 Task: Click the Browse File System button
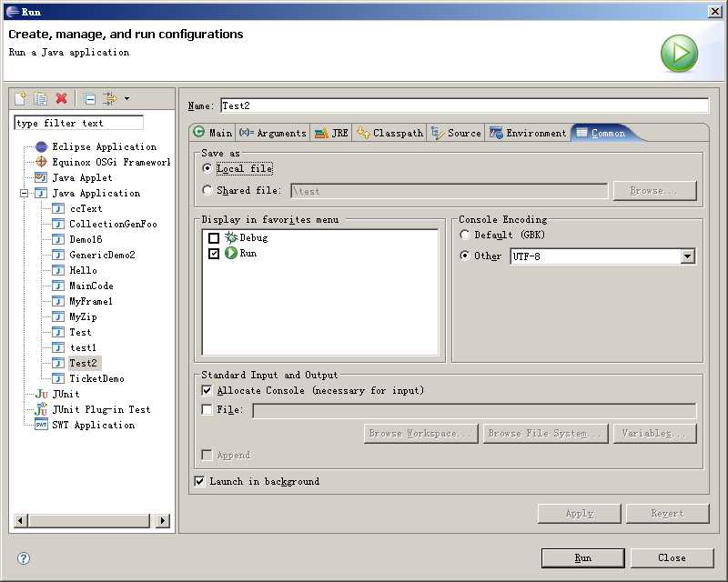coord(545,434)
